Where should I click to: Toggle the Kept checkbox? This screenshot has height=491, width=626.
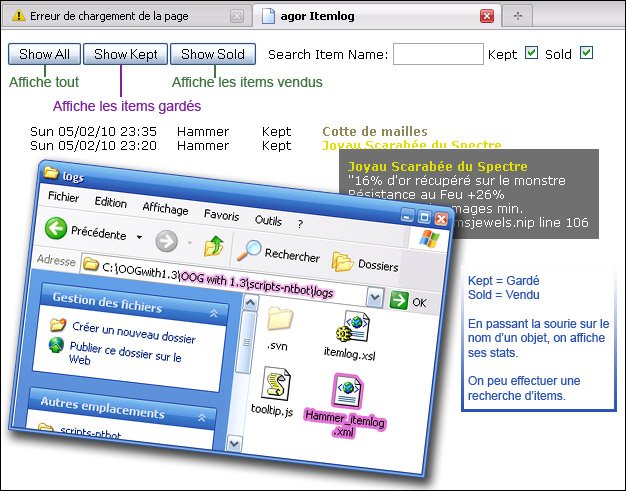(531, 53)
